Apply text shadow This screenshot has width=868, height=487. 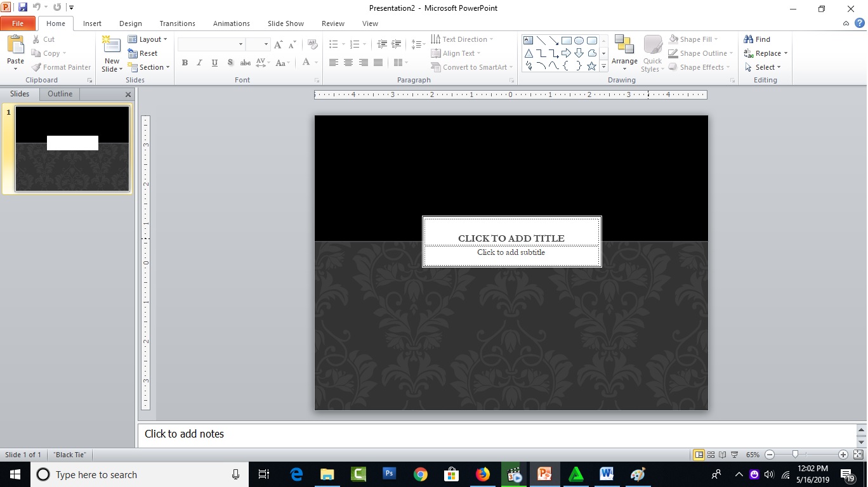pos(230,62)
